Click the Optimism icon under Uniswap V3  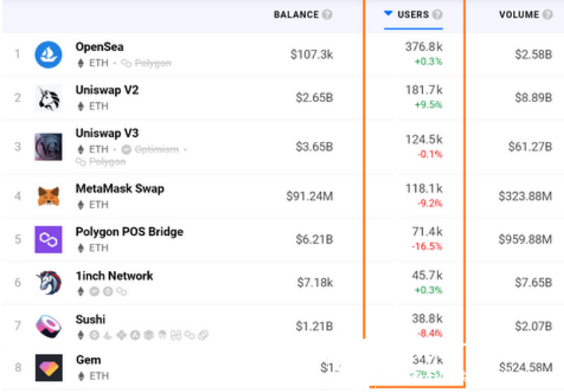click(126, 149)
